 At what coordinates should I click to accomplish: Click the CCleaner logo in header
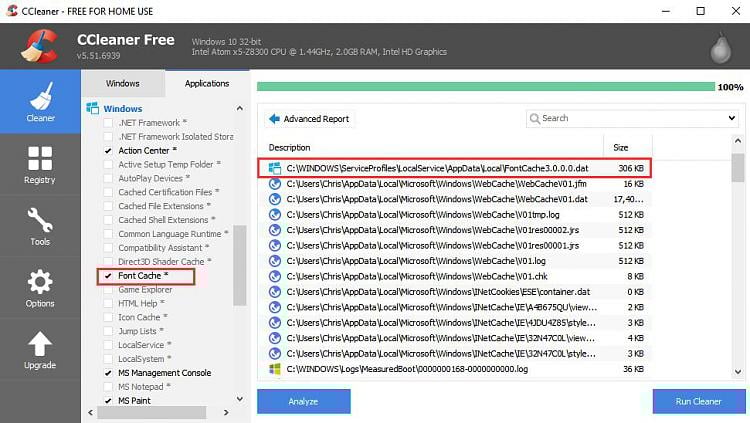coord(39,46)
